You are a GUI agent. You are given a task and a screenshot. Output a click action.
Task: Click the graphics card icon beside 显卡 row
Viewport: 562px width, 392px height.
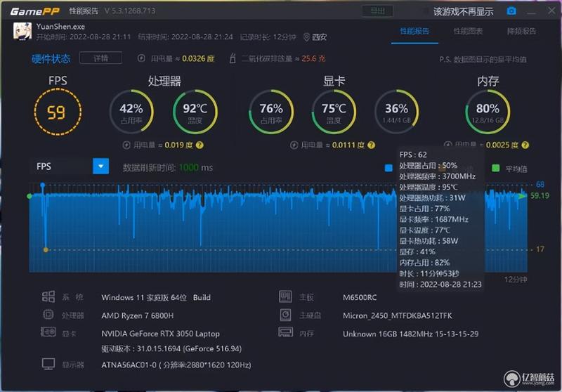tap(48, 332)
